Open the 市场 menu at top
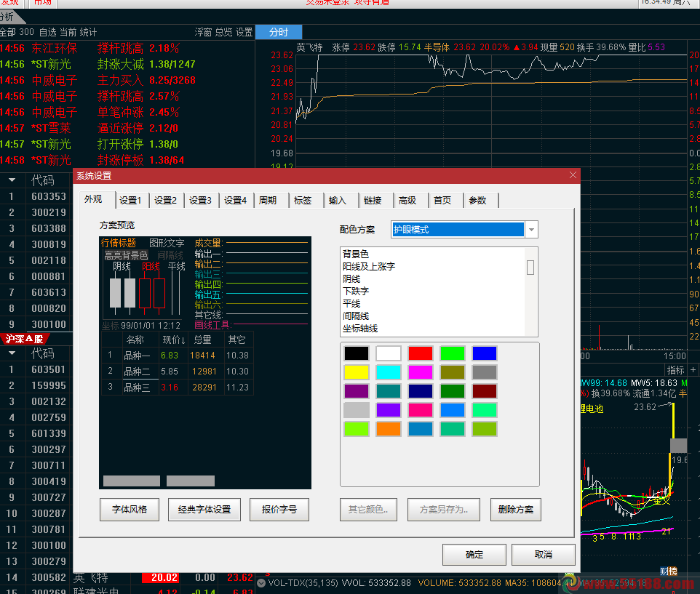 pyautogui.click(x=43, y=3)
